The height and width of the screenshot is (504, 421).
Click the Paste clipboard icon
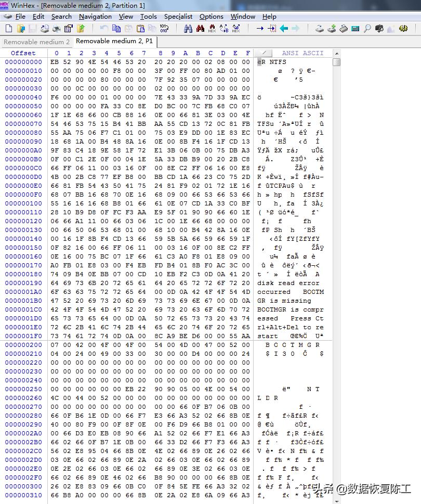coord(140,29)
